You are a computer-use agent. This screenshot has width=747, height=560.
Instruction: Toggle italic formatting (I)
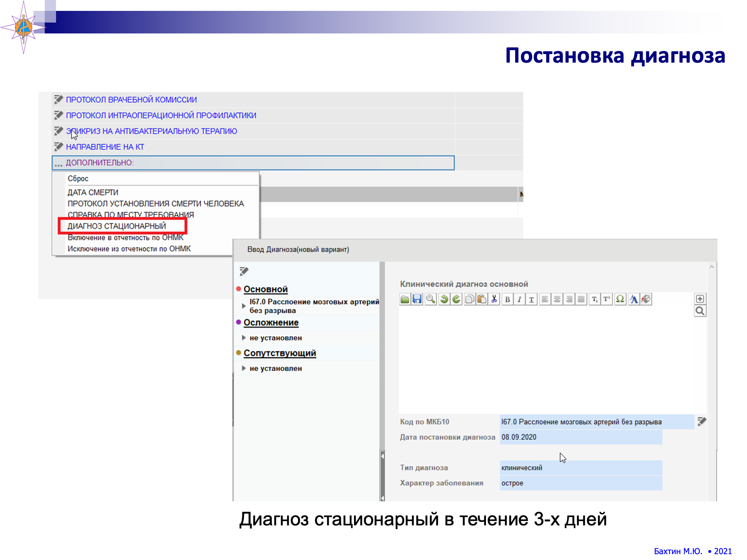pyautogui.click(x=519, y=299)
